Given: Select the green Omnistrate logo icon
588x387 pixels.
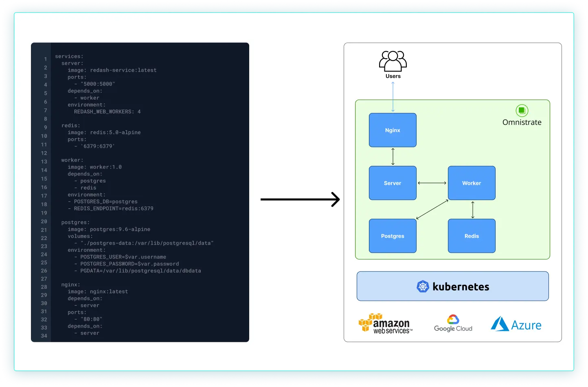Looking at the screenshot, I should point(522,111).
